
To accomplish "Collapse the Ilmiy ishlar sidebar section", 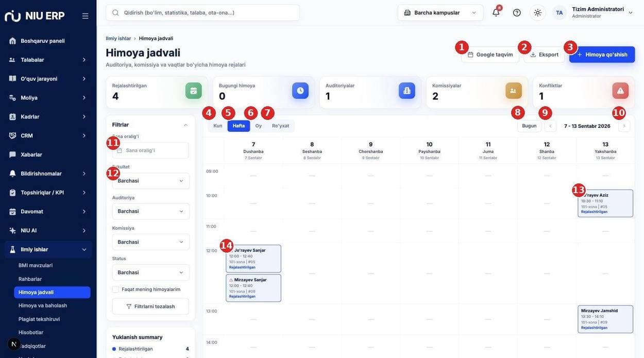I will coord(48,249).
